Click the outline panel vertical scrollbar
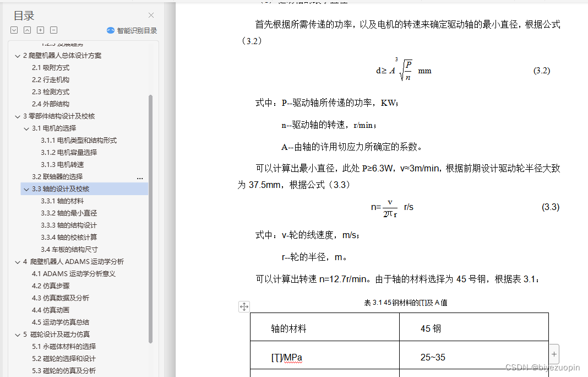The height and width of the screenshot is (377, 588). [x=150, y=219]
